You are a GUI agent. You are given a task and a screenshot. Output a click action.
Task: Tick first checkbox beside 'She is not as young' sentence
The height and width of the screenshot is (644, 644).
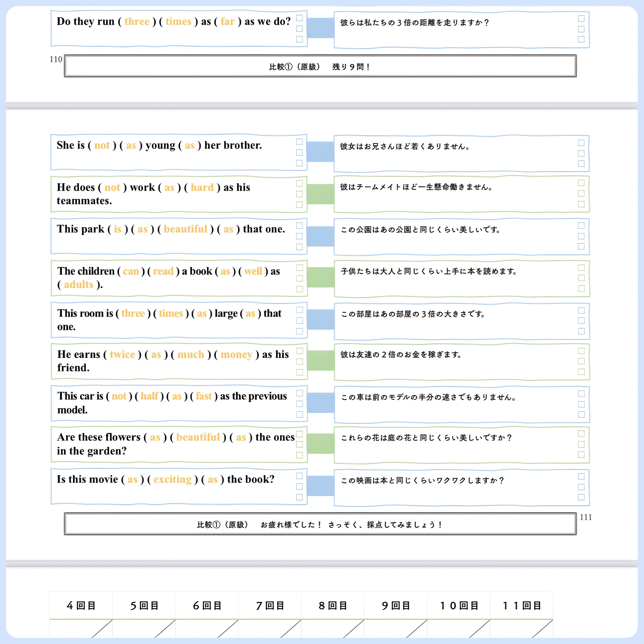point(299,142)
